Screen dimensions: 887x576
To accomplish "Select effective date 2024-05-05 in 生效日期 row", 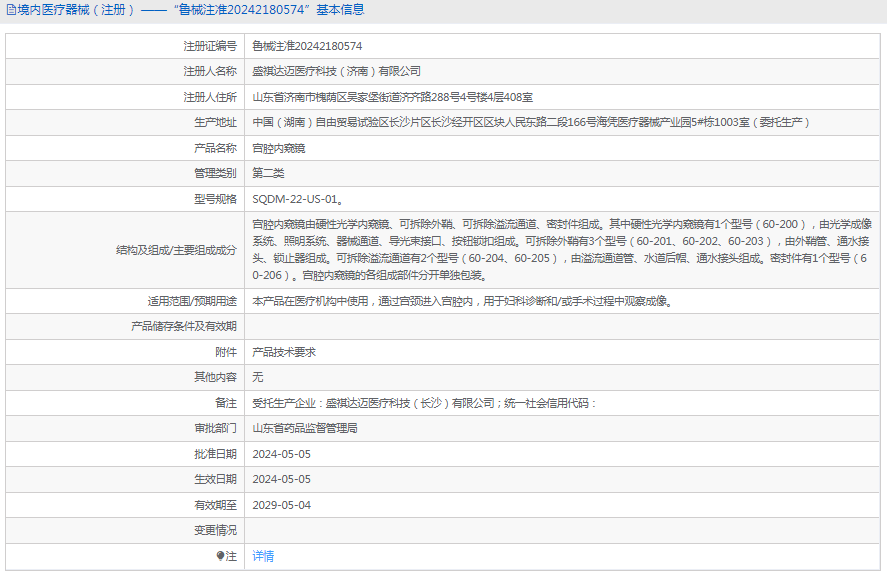I will point(282,479).
